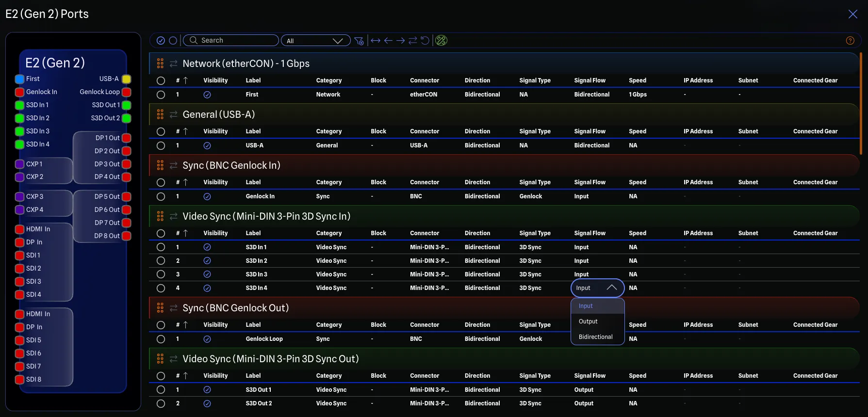Click swap arrows icon beside General (USB-A) title
The height and width of the screenshot is (417, 868).
(x=174, y=114)
